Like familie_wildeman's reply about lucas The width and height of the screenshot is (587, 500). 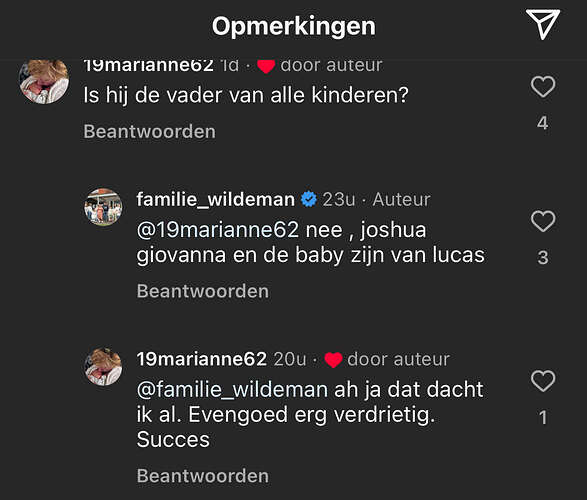[543, 221]
